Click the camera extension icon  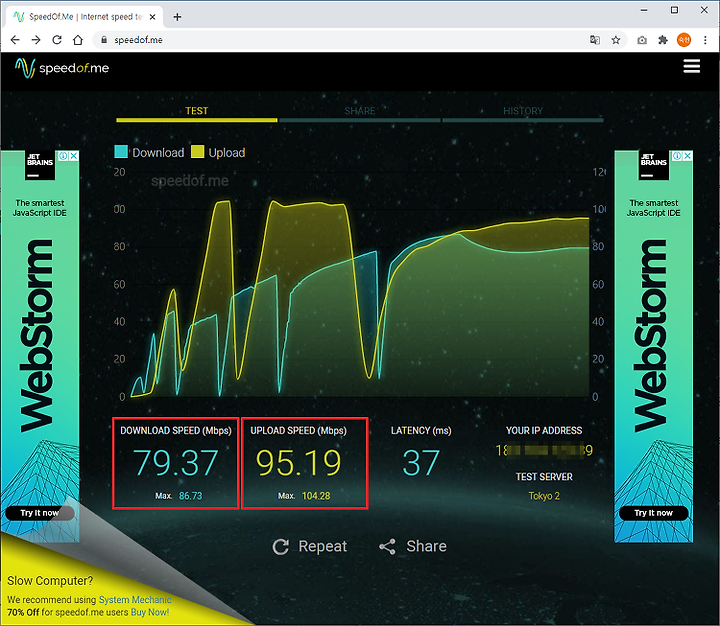(642, 40)
